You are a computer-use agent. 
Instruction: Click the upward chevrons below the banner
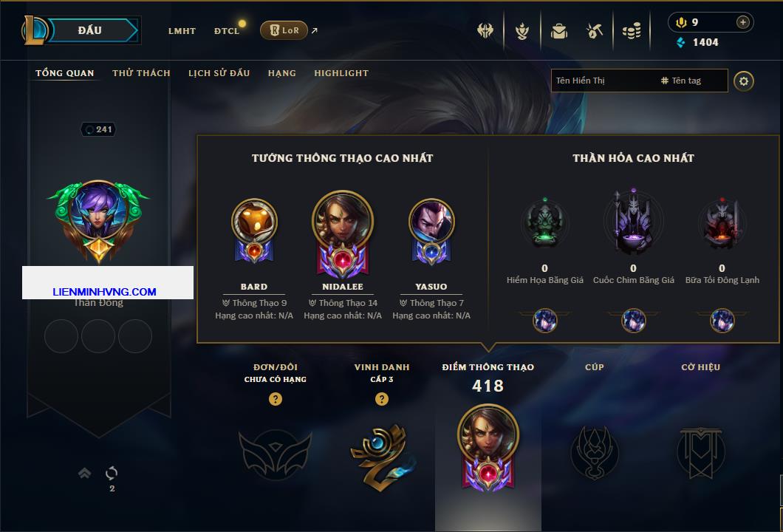pyautogui.click(x=84, y=473)
